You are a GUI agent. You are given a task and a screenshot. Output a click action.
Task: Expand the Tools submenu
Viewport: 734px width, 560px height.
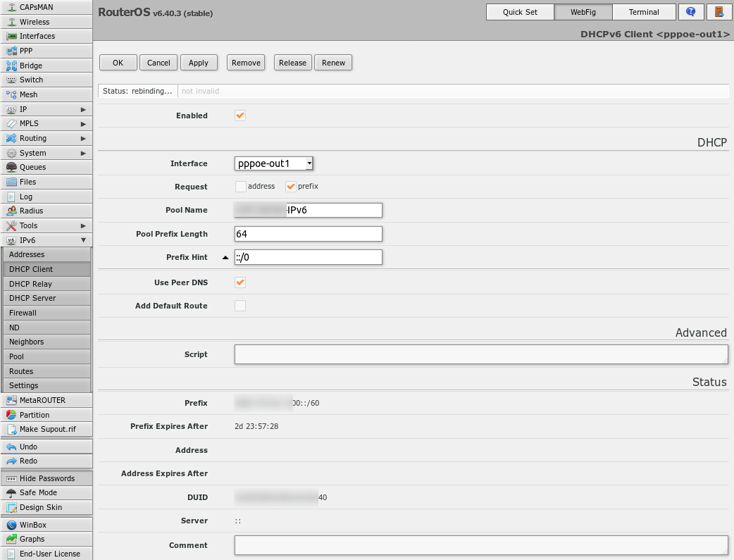pos(83,225)
